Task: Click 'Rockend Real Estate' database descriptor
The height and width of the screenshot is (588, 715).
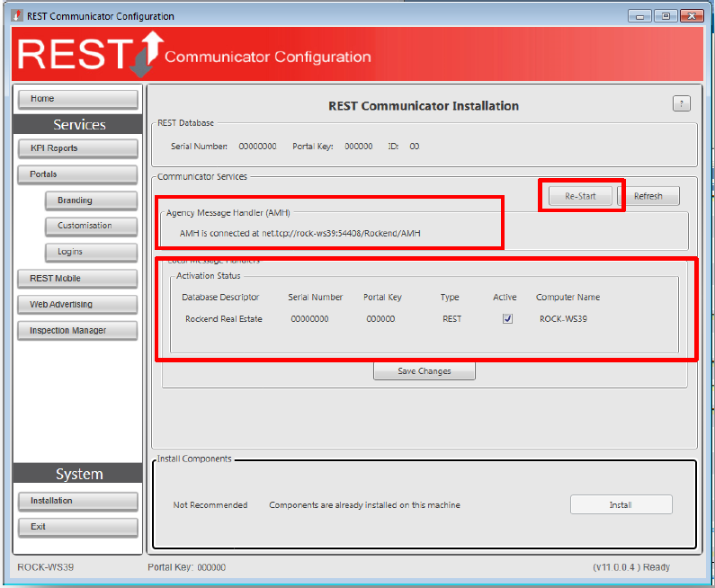Action: (x=223, y=319)
